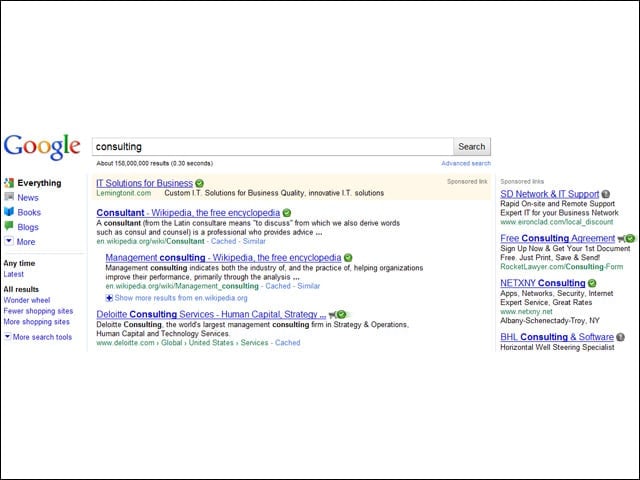Image resolution: width=640 pixels, height=480 pixels.
Task: Click gray rating icon beside SD Network & IT Support
Action: (x=606, y=194)
